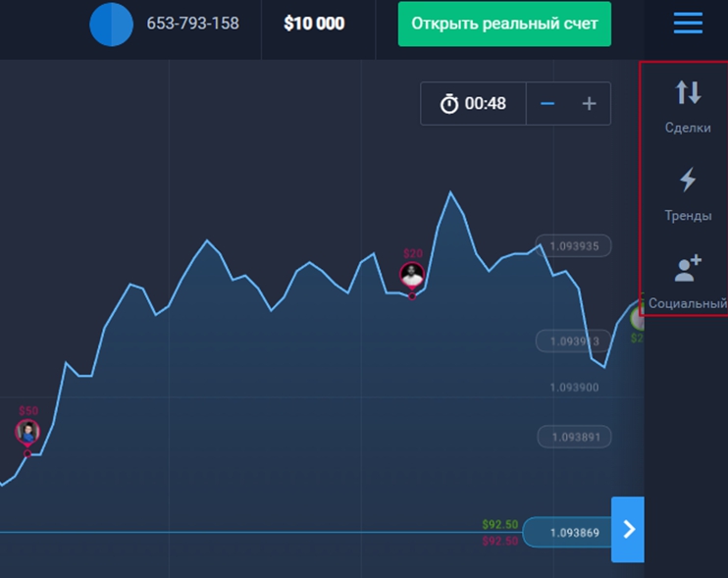Expand panel with blue right-arrow chevron

coord(628,529)
